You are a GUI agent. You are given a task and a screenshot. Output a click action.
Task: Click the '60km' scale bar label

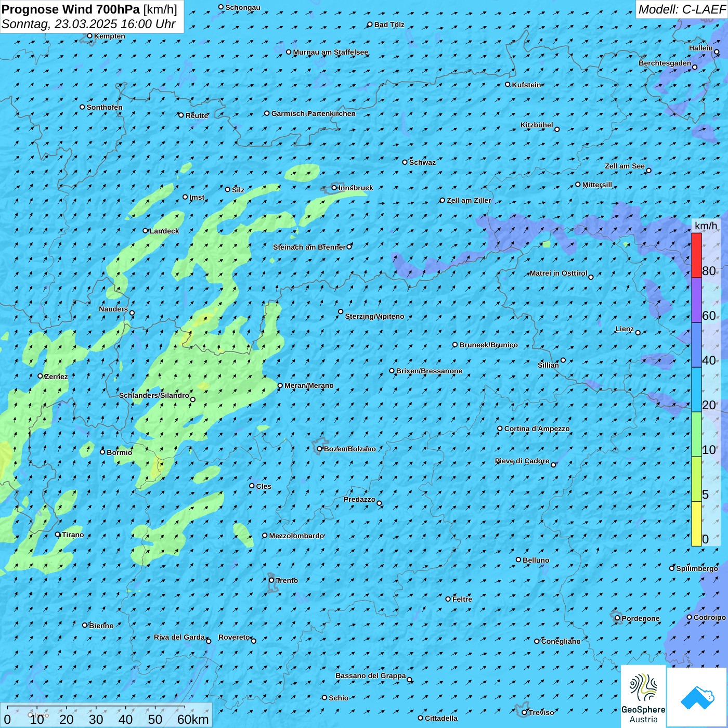point(193,719)
